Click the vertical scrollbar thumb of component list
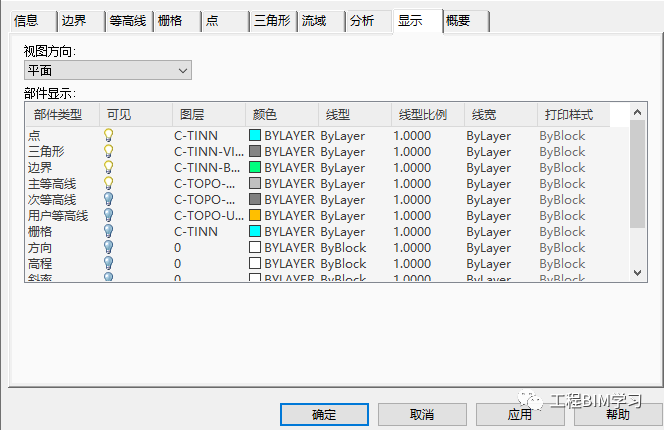This screenshot has height=430, width=664. [637, 174]
